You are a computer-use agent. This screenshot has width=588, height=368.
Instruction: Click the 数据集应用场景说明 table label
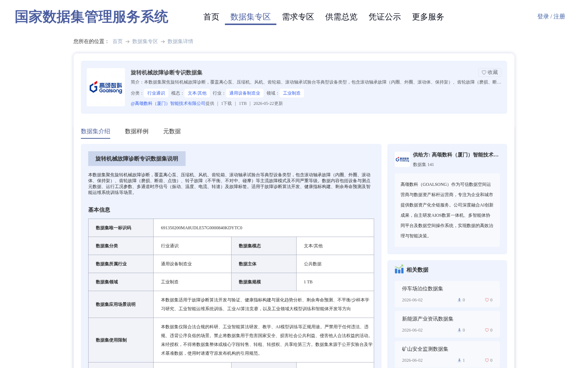point(116,304)
